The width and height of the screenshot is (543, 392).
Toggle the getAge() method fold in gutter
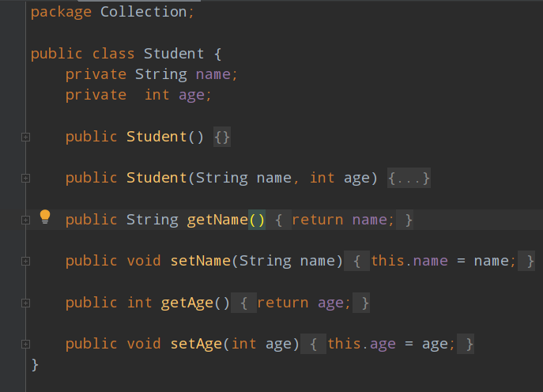pos(25,303)
